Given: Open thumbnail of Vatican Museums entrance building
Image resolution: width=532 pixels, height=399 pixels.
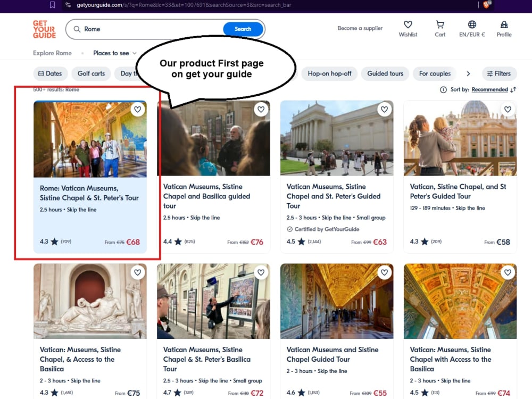Looking at the screenshot, I should pyautogui.click(x=337, y=138).
